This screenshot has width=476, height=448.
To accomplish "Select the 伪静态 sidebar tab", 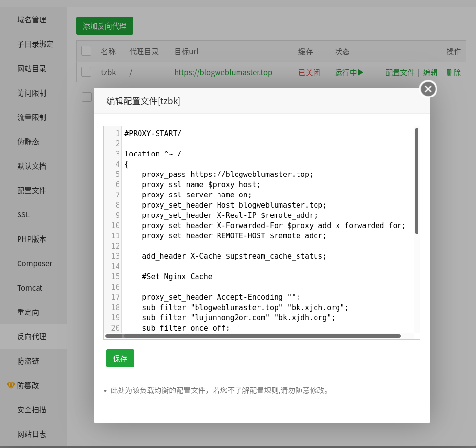I will [x=28, y=142].
